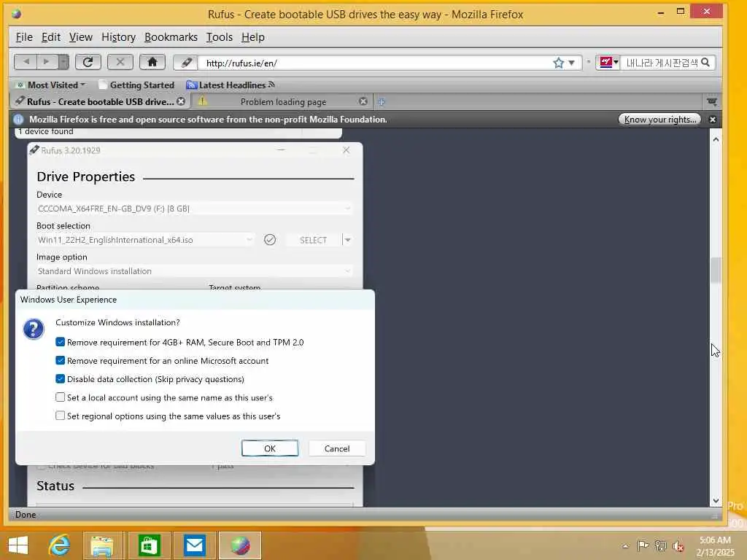Open the list all tabs button
The height and width of the screenshot is (560, 747).
[712, 101]
